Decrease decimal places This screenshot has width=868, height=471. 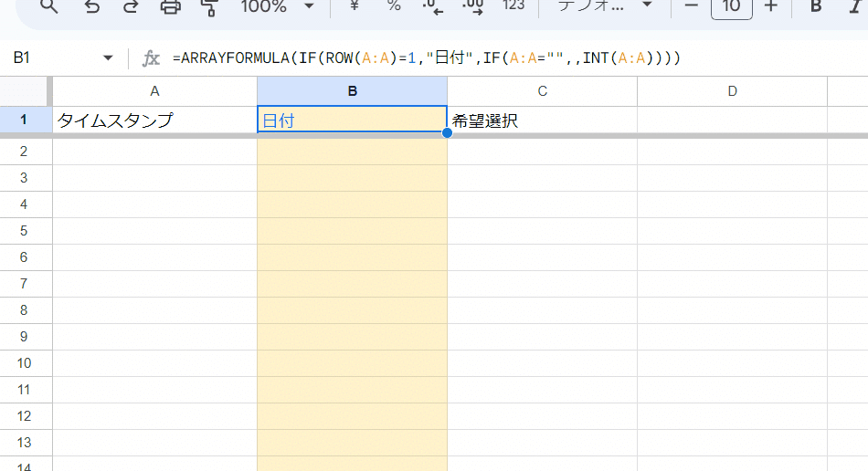coord(433,6)
